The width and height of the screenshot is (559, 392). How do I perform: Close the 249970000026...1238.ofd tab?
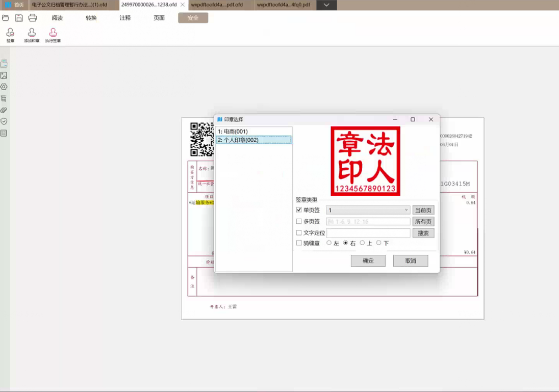pos(183,5)
